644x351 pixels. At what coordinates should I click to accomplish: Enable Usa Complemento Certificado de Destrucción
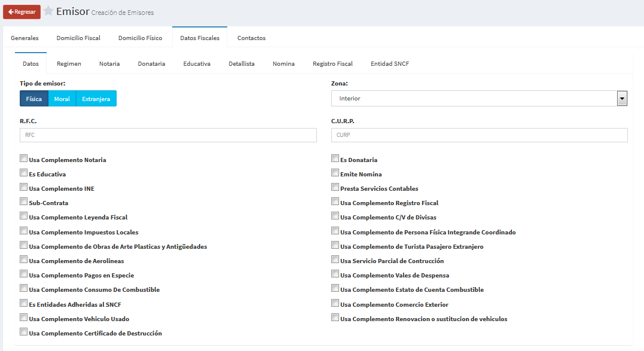(x=24, y=332)
